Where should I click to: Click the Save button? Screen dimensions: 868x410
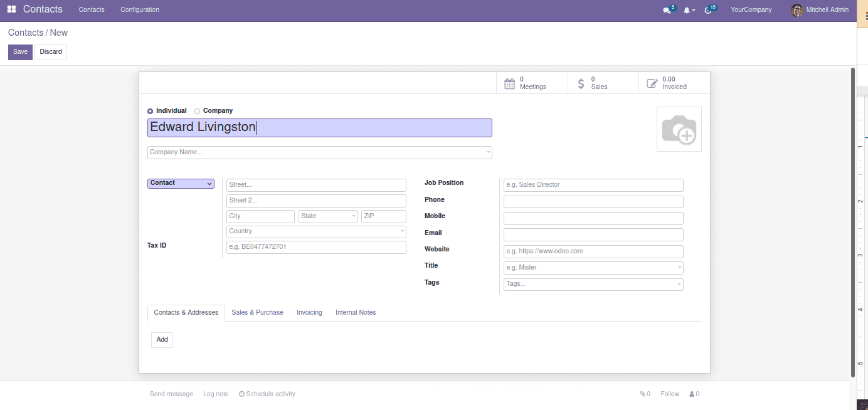point(20,52)
